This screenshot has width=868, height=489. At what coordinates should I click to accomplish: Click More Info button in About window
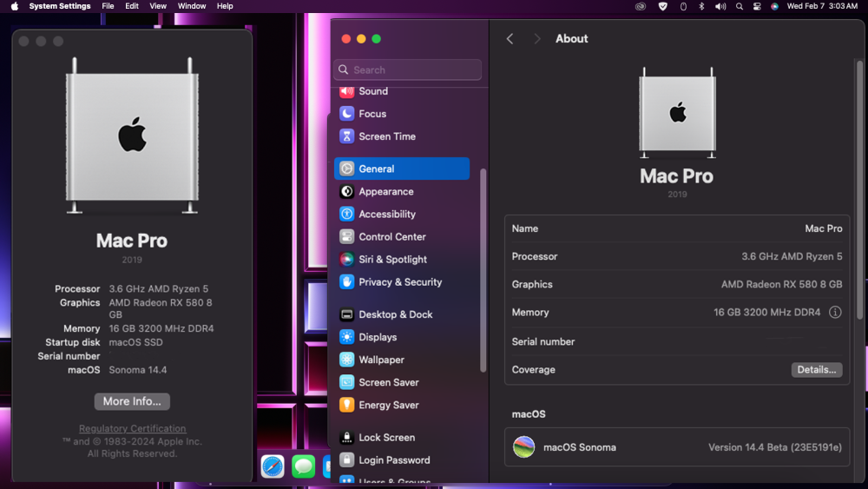tap(132, 401)
